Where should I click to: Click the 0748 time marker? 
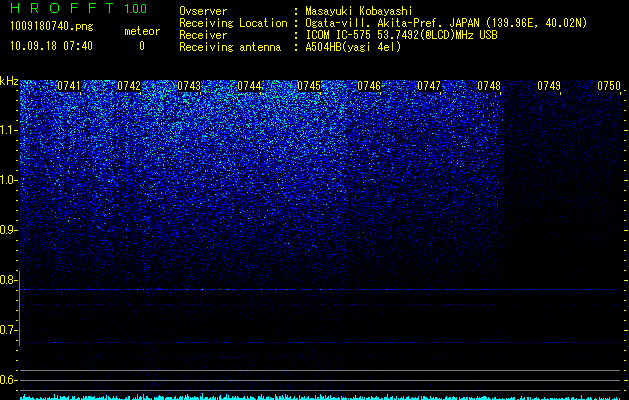point(489,86)
